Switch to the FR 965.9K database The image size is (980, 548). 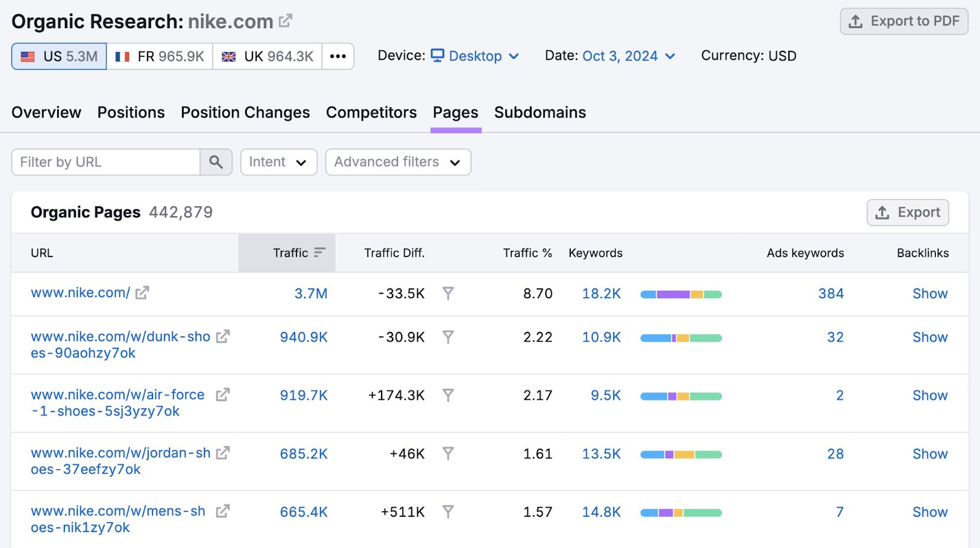[x=160, y=56]
